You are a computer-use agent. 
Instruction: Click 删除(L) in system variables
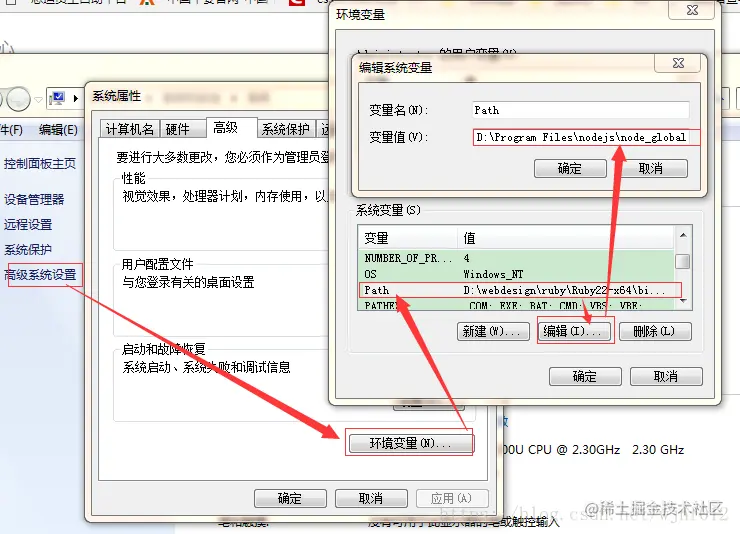[655, 331]
